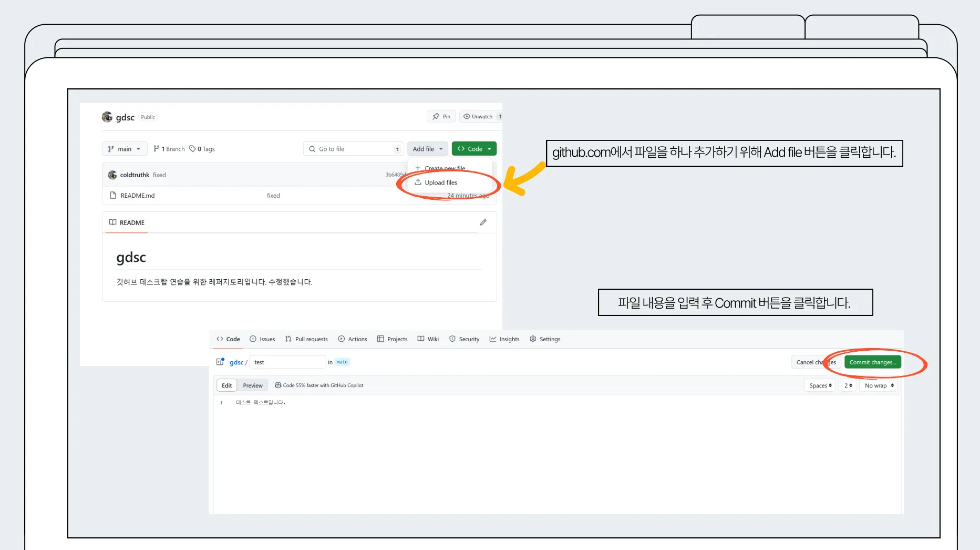
Task: Click the fixed message beside coldtruthk
Action: 159,175
